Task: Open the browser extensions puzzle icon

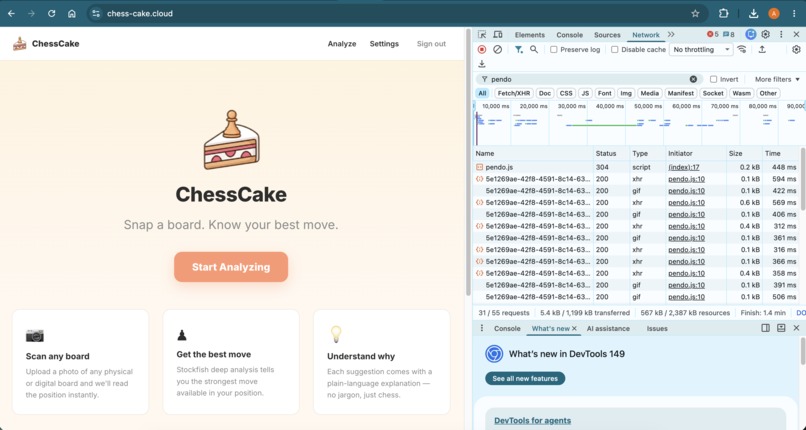Action: point(723,13)
